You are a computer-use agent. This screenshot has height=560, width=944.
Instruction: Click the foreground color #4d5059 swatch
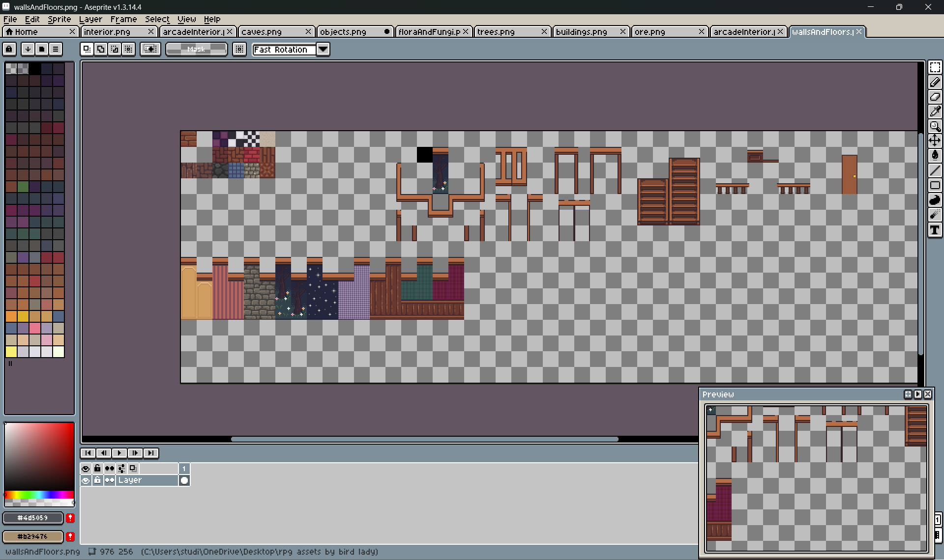point(33,518)
